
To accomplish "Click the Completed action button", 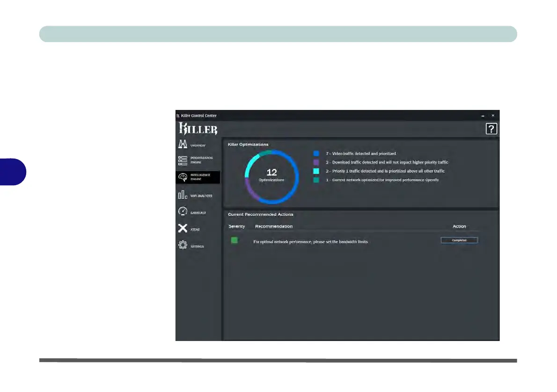I will (x=459, y=240).
